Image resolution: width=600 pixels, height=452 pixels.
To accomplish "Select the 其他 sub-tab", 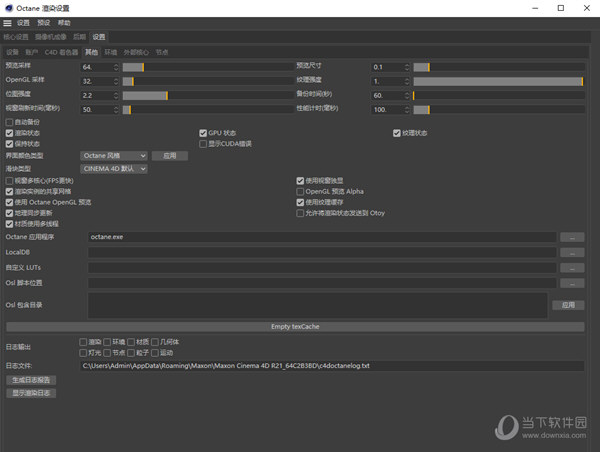I will [x=91, y=52].
